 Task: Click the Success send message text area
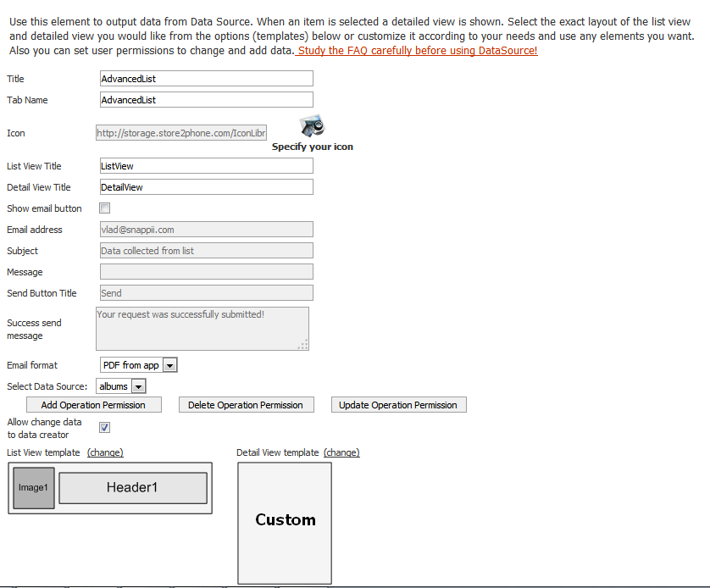pos(202,329)
